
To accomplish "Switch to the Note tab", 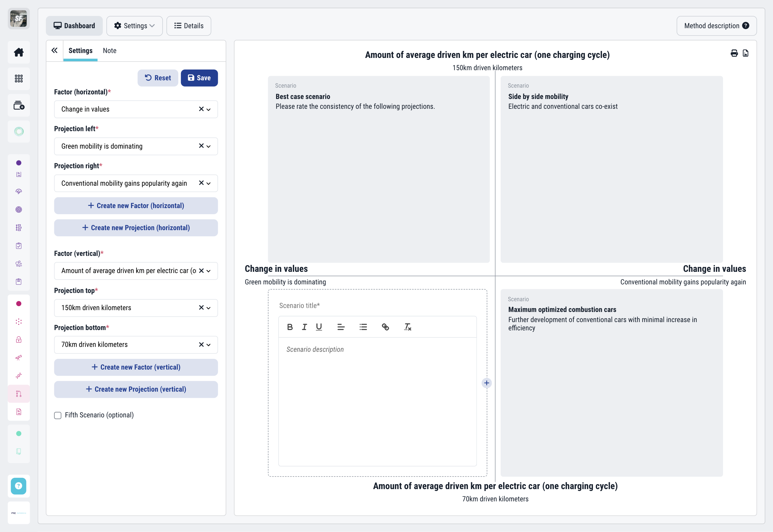I will click(x=110, y=51).
